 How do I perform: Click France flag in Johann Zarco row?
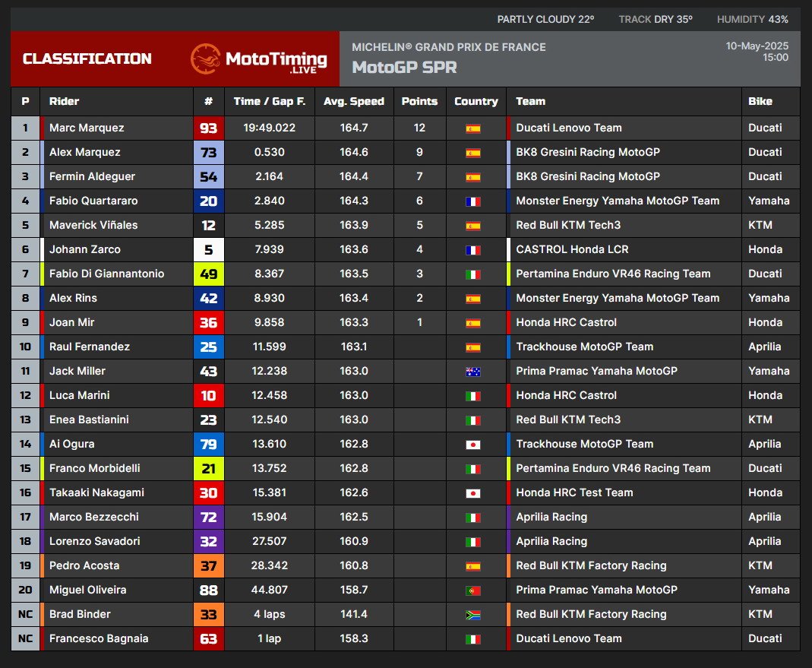click(472, 250)
